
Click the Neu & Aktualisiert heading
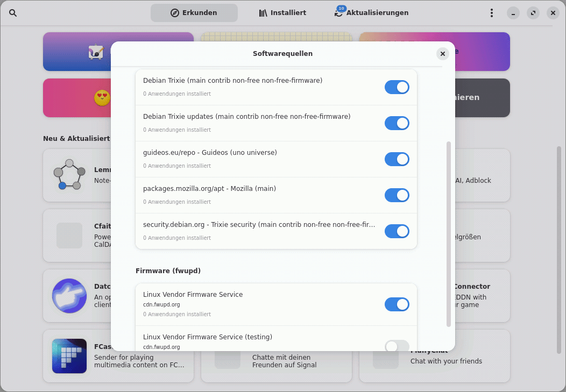coord(76,139)
